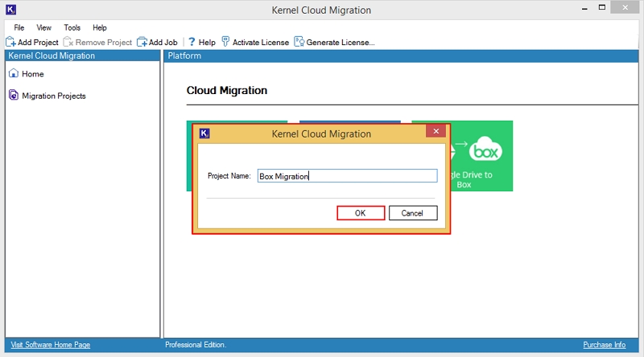Select the Home label in the sidebar
Image resolution: width=644 pixels, height=357 pixels.
click(x=33, y=74)
